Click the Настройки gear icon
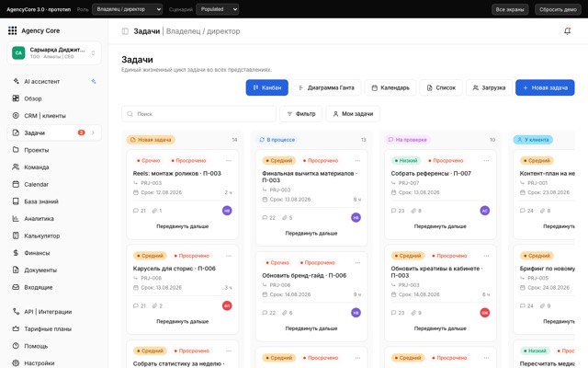Image resolution: width=588 pixels, height=368 pixels. click(16, 363)
